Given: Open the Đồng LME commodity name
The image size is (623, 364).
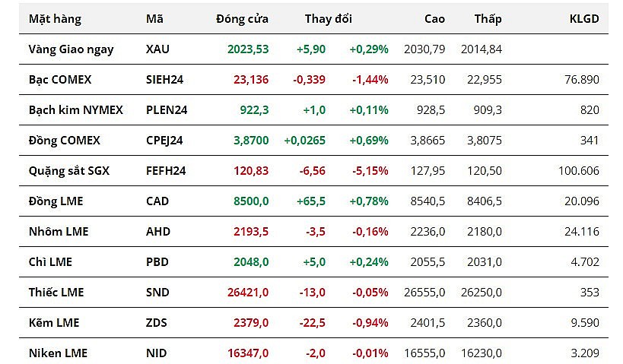Looking at the screenshot, I should coord(56,201).
